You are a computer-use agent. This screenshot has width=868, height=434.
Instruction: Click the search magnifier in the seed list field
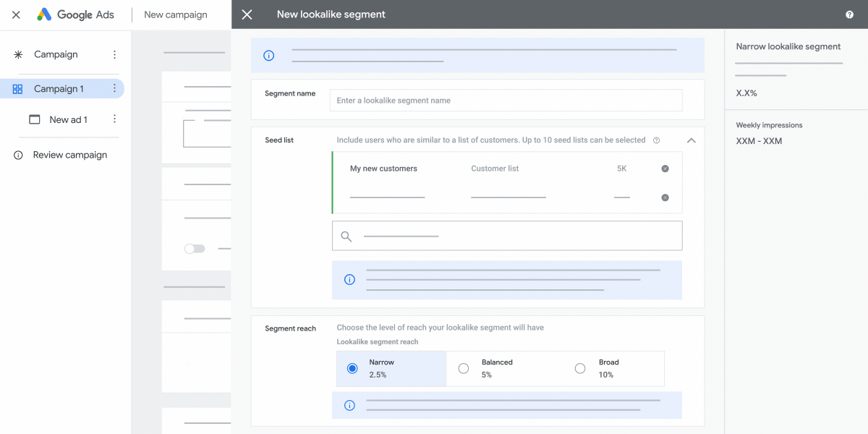[346, 236]
